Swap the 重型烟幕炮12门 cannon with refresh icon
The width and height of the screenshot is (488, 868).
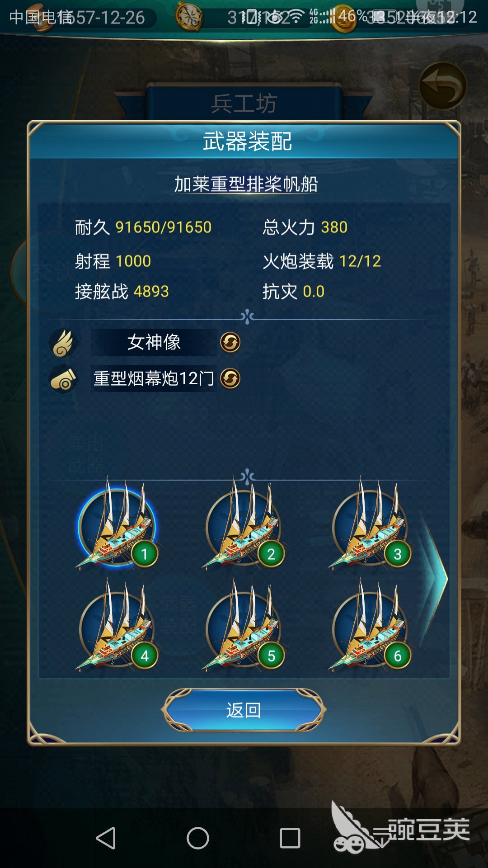[230, 378]
